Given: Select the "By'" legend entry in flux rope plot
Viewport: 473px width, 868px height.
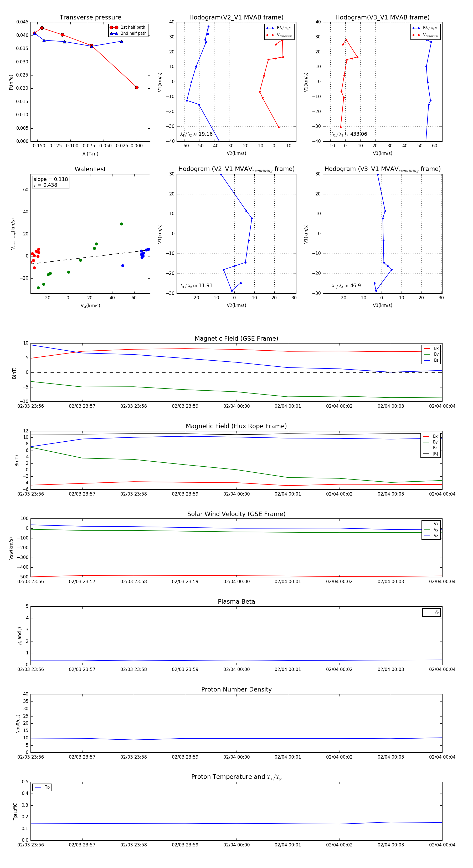Looking at the screenshot, I should [431, 442].
